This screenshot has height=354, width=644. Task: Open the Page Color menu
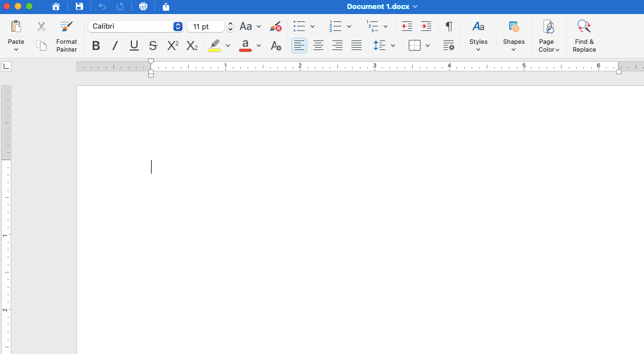[x=549, y=36]
